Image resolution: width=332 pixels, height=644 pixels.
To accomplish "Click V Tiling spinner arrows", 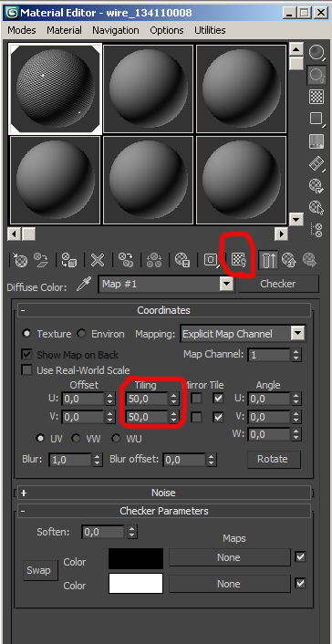I will pos(174,417).
